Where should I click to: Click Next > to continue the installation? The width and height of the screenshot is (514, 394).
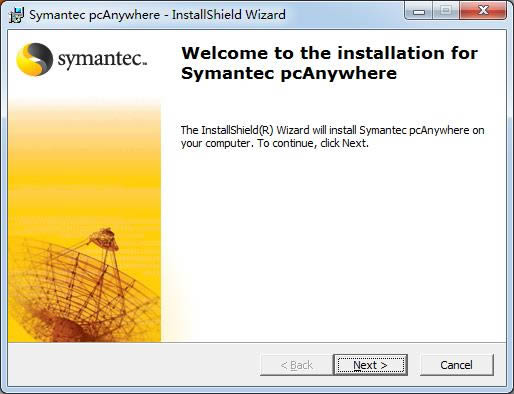point(370,365)
